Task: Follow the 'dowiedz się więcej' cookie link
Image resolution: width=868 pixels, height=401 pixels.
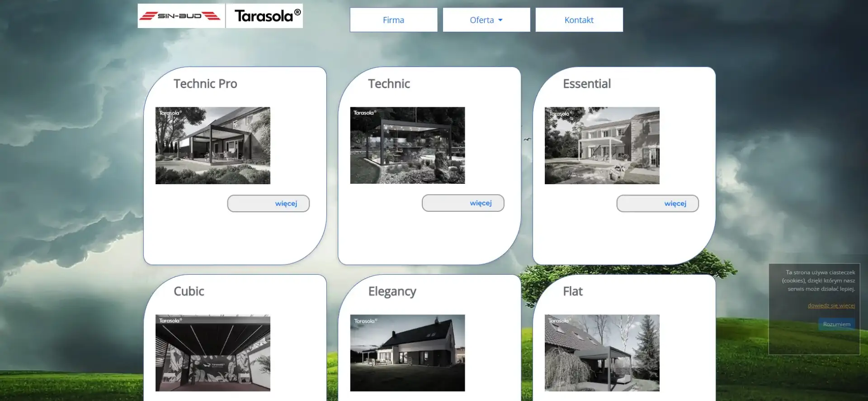Action: click(831, 306)
